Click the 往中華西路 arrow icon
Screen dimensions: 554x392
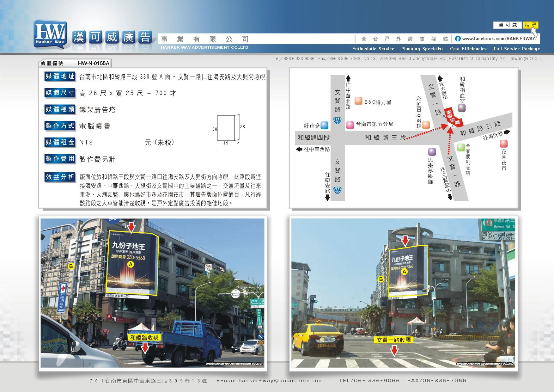coord(299,149)
